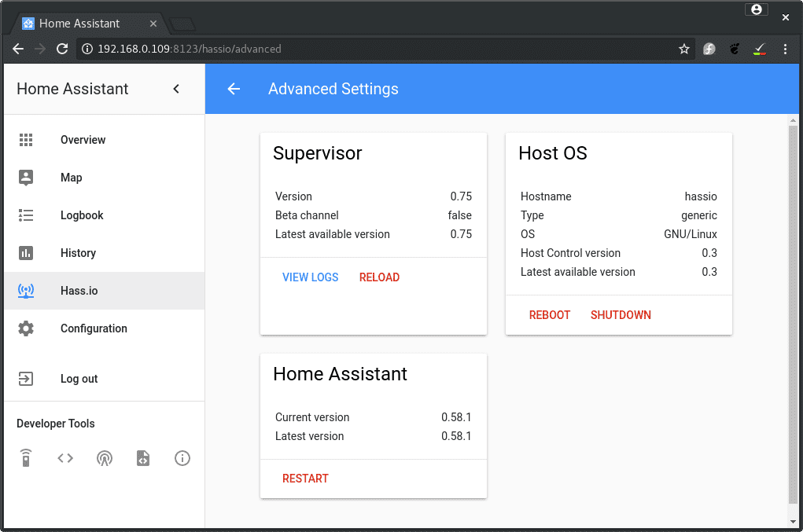This screenshot has width=803, height=532.
Task: Select Hass.io in the sidebar
Action: coord(79,291)
